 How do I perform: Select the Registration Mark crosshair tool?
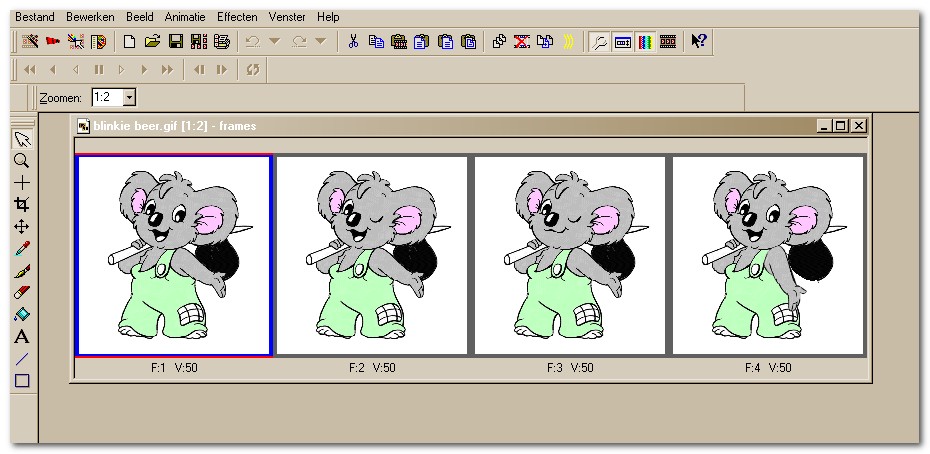[22, 183]
